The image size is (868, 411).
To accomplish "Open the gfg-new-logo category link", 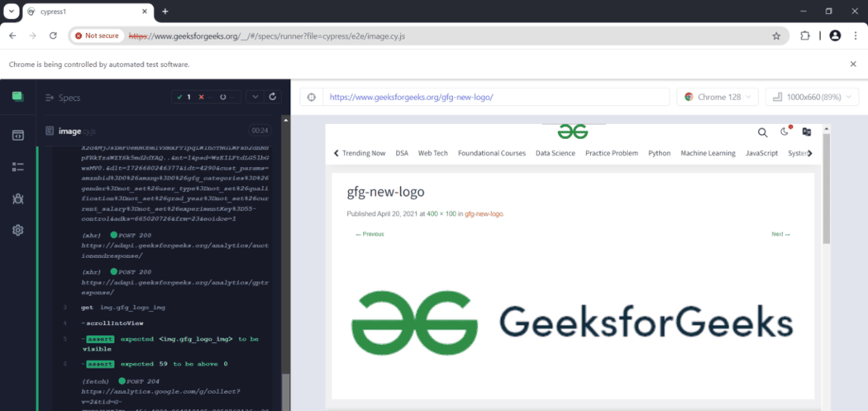I will point(484,214).
